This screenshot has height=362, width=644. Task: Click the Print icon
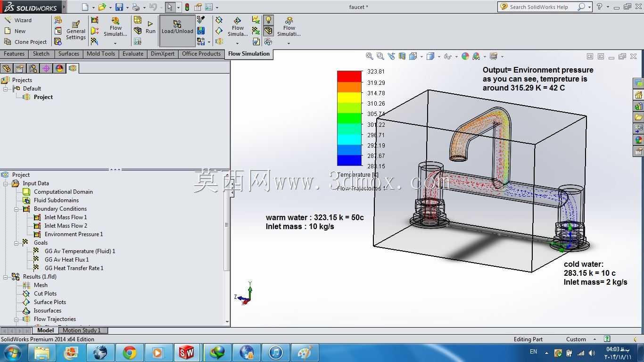[x=136, y=7]
